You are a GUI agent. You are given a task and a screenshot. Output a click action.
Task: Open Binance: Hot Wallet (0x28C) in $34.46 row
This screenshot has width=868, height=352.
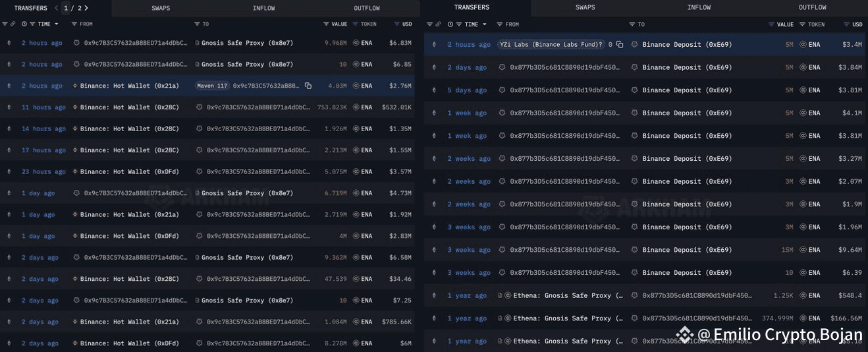pyautogui.click(x=130, y=279)
